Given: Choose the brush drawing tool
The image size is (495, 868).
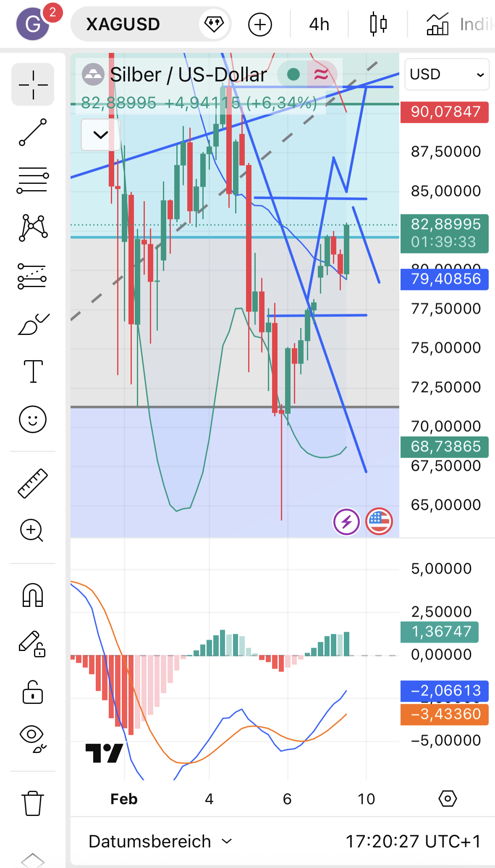Looking at the screenshot, I should pyautogui.click(x=33, y=324).
